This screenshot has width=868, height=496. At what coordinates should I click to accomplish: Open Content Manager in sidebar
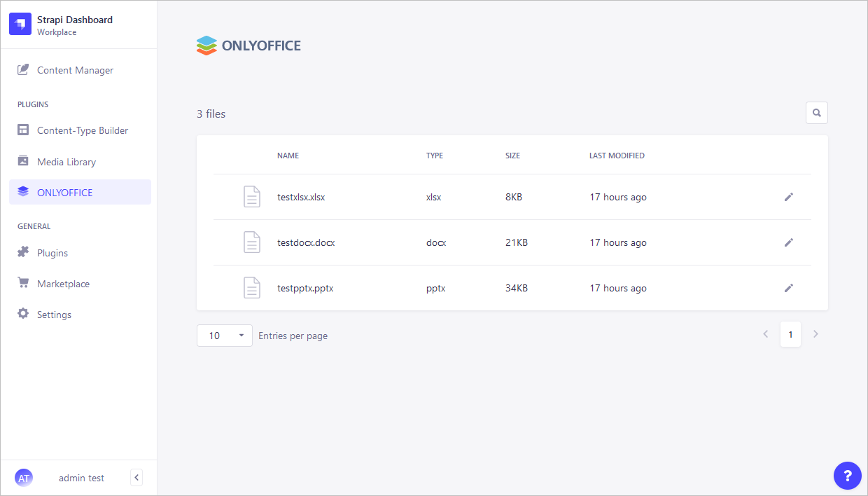[x=75, y=70]
